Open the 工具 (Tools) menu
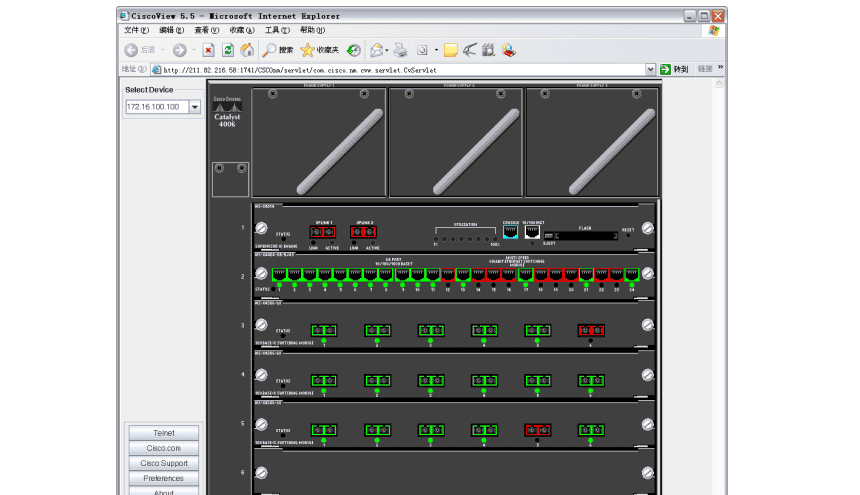This screenshot has height=495, width=860. point(278,31)
